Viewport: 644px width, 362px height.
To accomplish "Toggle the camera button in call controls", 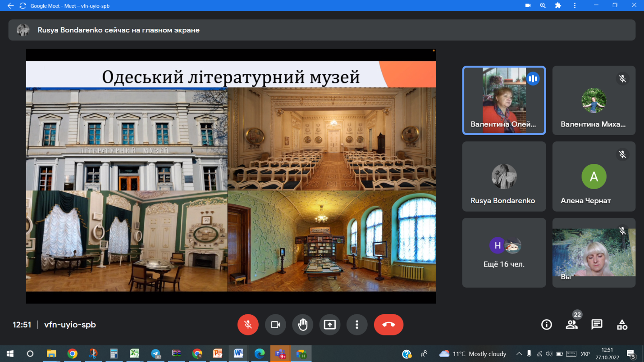I will point(275,325).
